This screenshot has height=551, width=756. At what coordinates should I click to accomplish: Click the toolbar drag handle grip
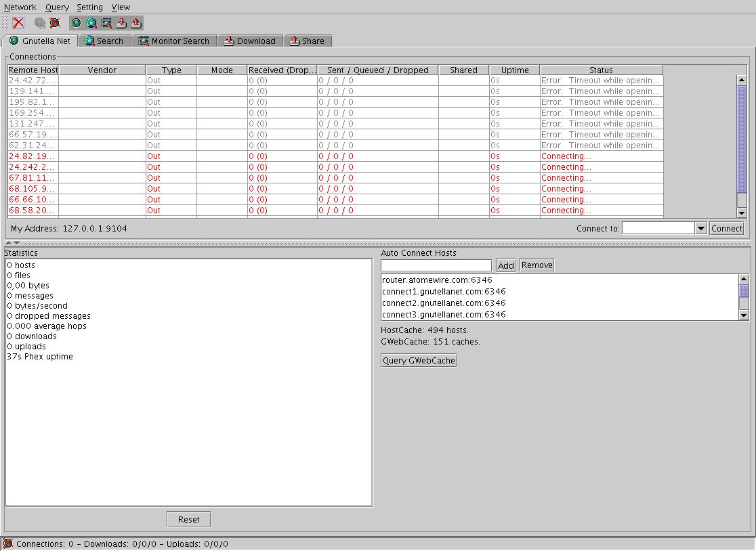[x=5, y=22]
